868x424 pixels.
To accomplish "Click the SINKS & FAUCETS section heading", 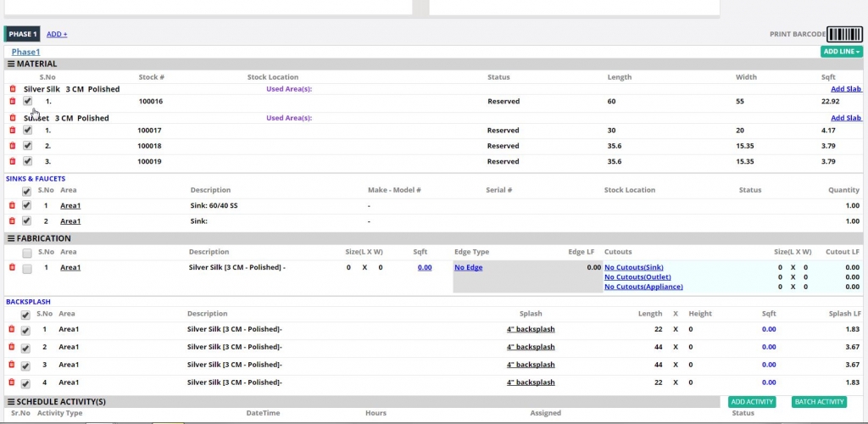I will (36, 179).
